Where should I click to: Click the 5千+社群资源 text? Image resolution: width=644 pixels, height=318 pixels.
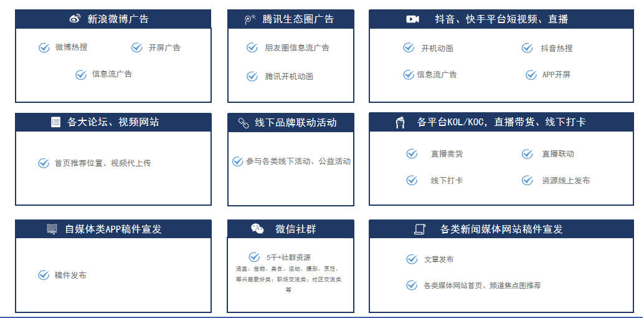[288, 258]
